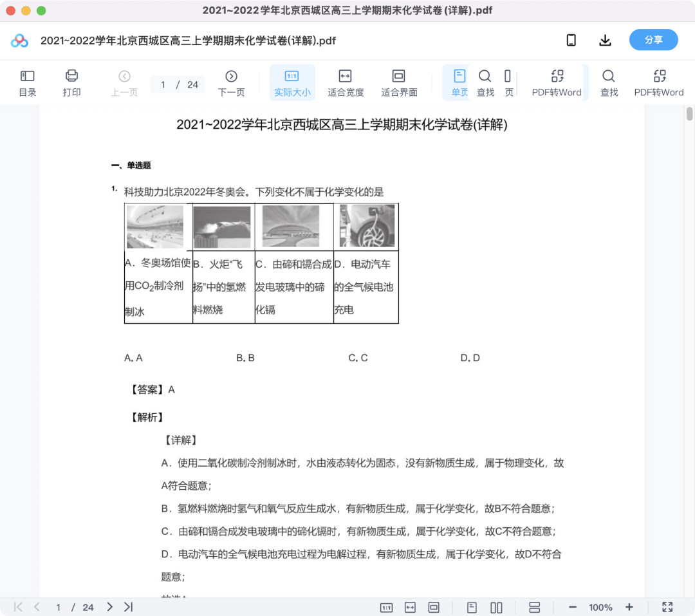Click the current page number in bottom bar
The image size is (695, 616).
coord(58,607)
